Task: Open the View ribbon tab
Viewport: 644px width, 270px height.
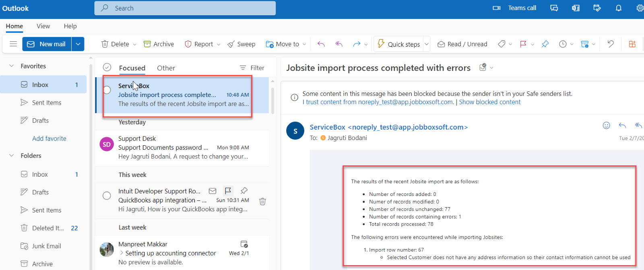Action: (43, 26)
